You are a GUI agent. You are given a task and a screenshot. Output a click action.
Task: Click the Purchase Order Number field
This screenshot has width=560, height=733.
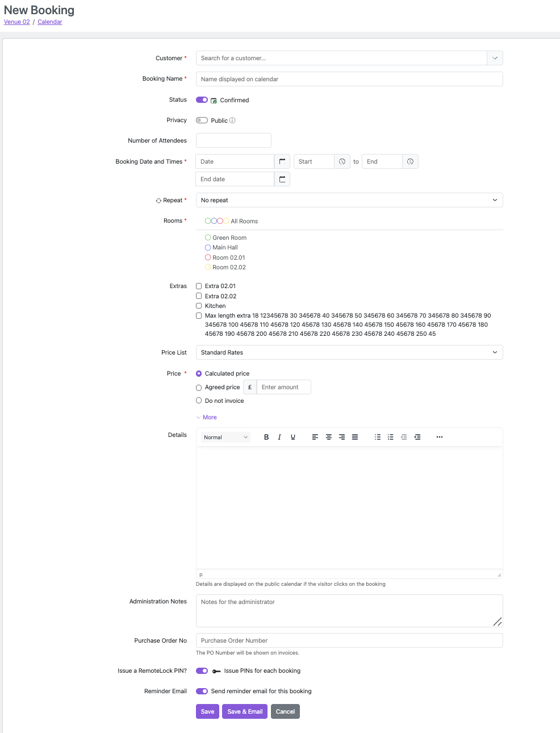point(349,640)
